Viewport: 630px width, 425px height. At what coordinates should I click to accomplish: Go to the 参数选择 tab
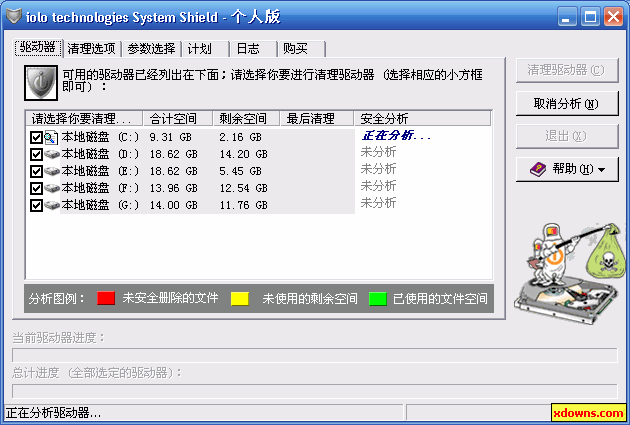pyautogui.click(x=151, y=49)
